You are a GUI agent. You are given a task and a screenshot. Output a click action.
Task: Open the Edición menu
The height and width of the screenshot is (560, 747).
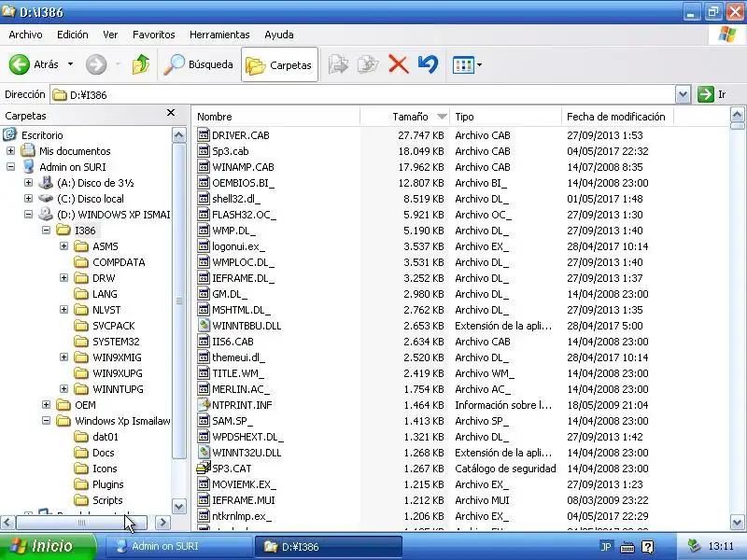pyautogui.click(x=73, y=35)
